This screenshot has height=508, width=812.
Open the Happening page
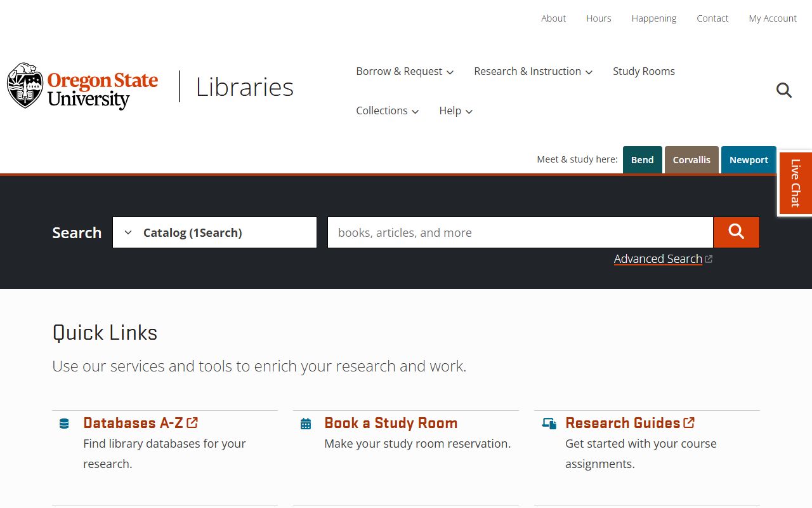[x=654, y=18]
